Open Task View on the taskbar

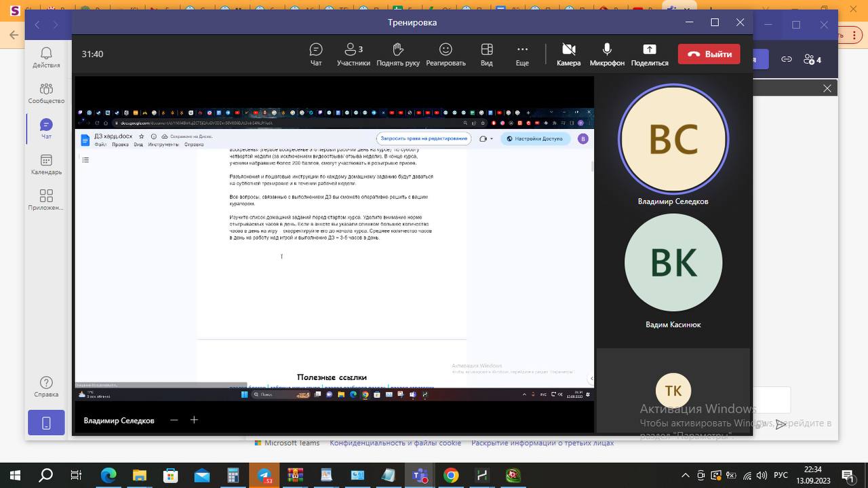point(77,475)
